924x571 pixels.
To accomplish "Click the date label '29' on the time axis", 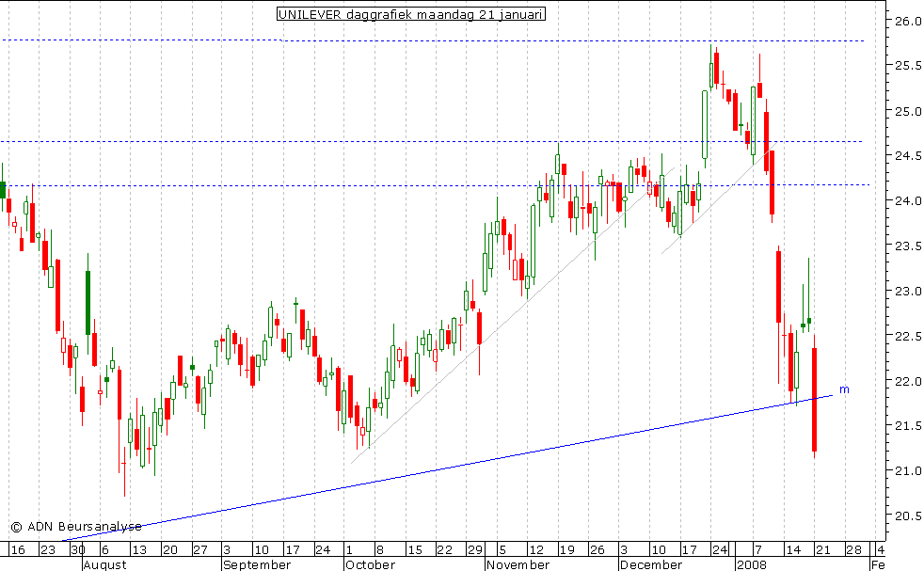I will click(475, 549).
